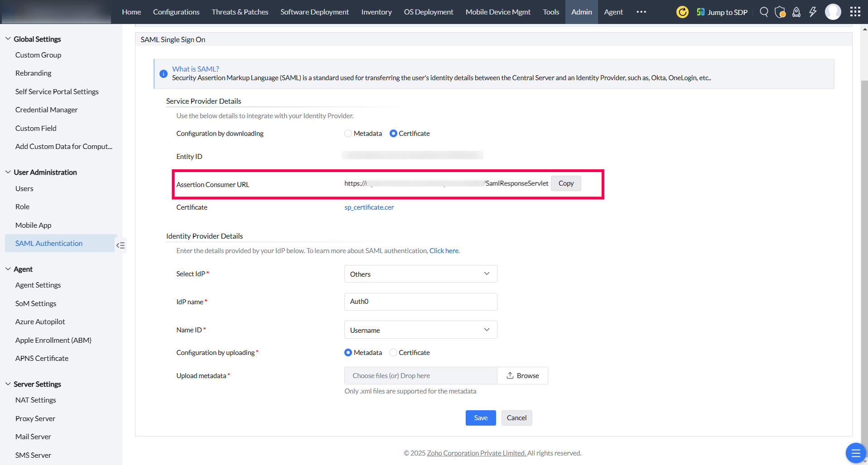Image resolution: width=868 pixels, height=465 pixels.
Task: Collapse the Agent sidebar section
Action: [8, 269]
